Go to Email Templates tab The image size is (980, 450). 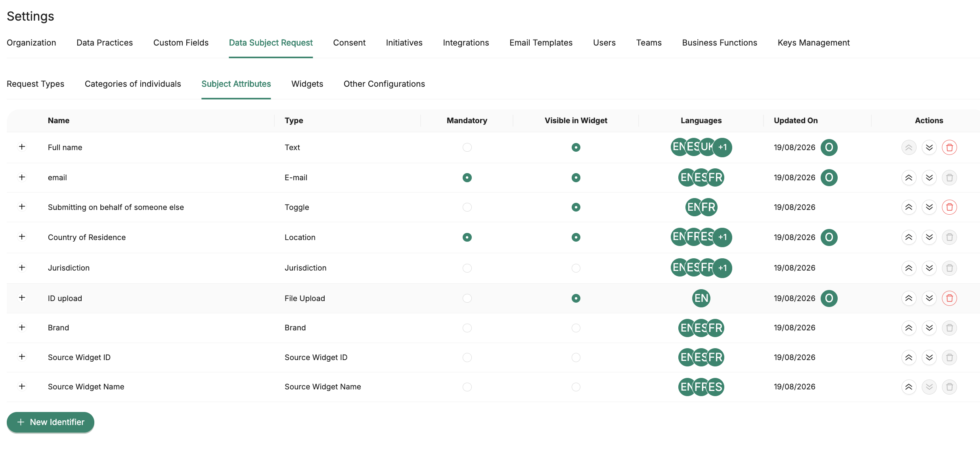pyautogui.click(x=541, y=43)
